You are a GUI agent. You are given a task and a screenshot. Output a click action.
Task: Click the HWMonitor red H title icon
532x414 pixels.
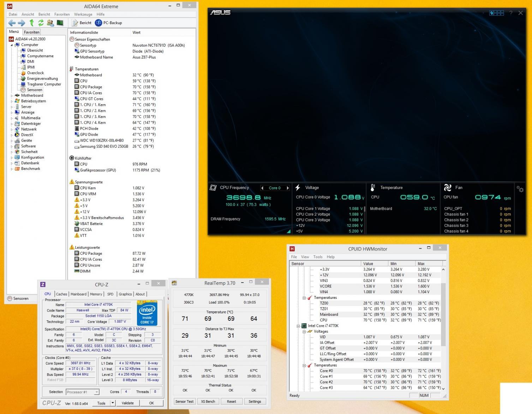292,249
